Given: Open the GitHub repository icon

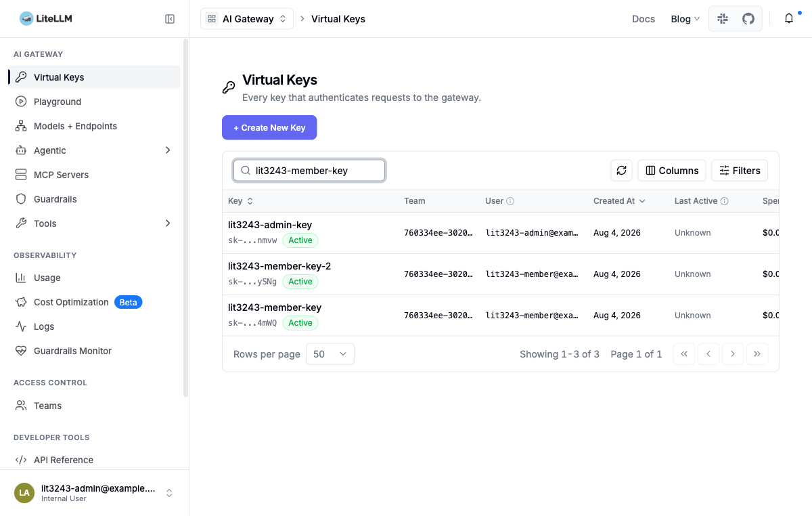Looking at the screenshot, I should click(748, 19).
